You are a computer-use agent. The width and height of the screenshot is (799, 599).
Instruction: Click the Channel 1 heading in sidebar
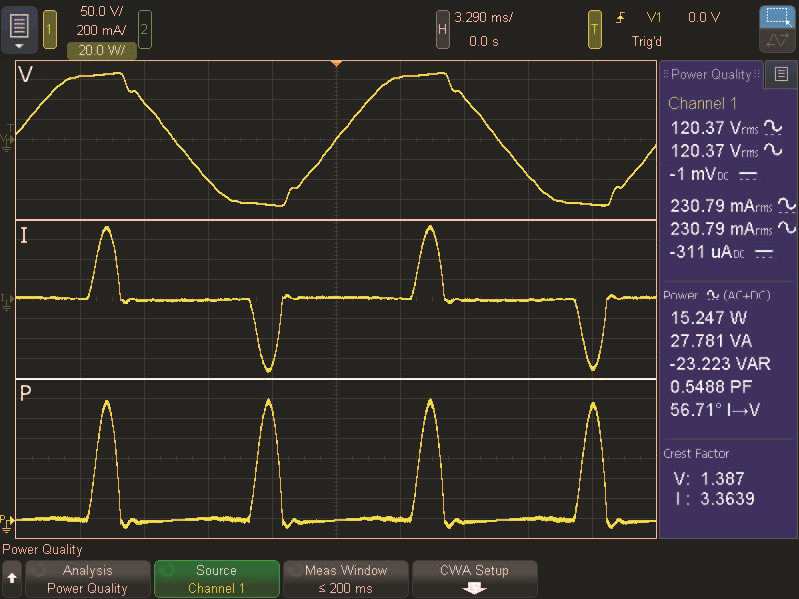pos(702,103)
